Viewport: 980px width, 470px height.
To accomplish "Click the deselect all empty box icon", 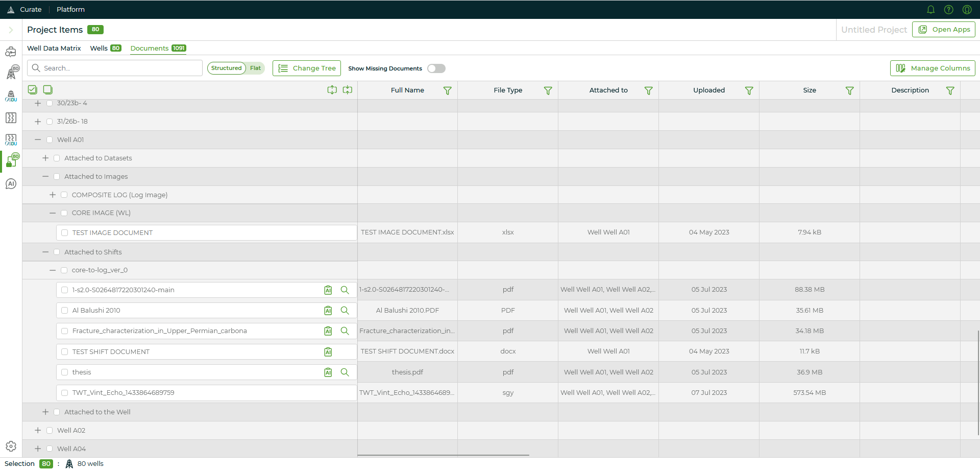I will point(48,90).
